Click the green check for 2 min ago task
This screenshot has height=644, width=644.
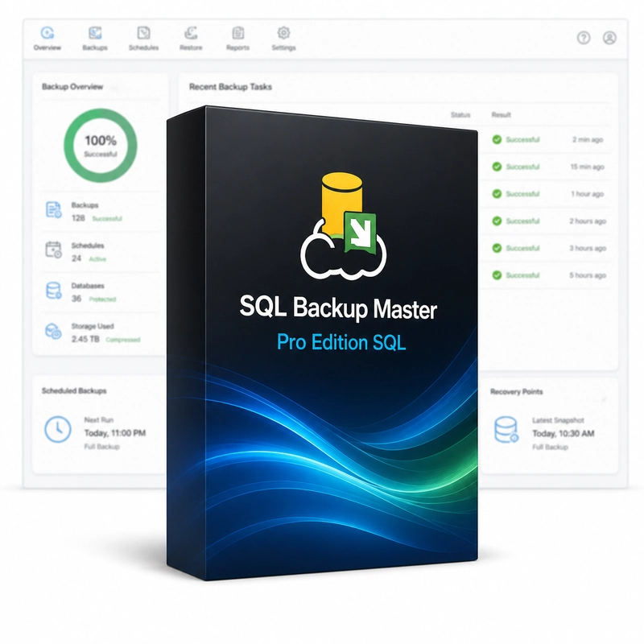pyautogui.click(x=497, y=139)
